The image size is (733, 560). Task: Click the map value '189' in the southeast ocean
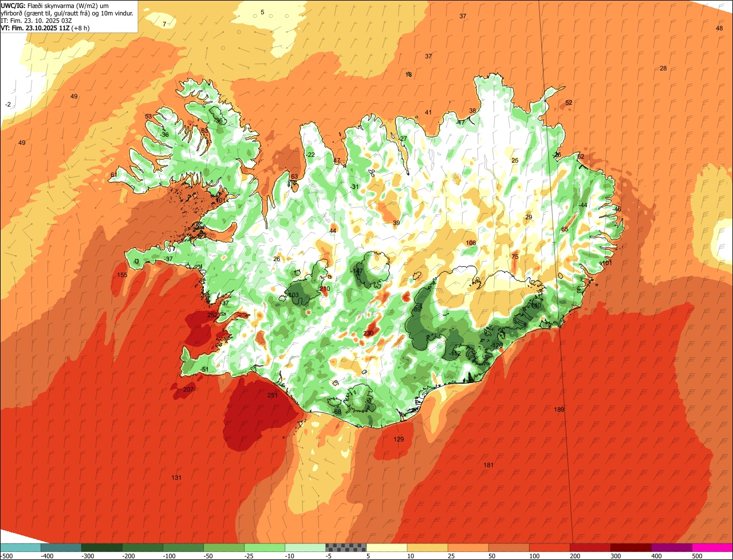tap(559, 409)
